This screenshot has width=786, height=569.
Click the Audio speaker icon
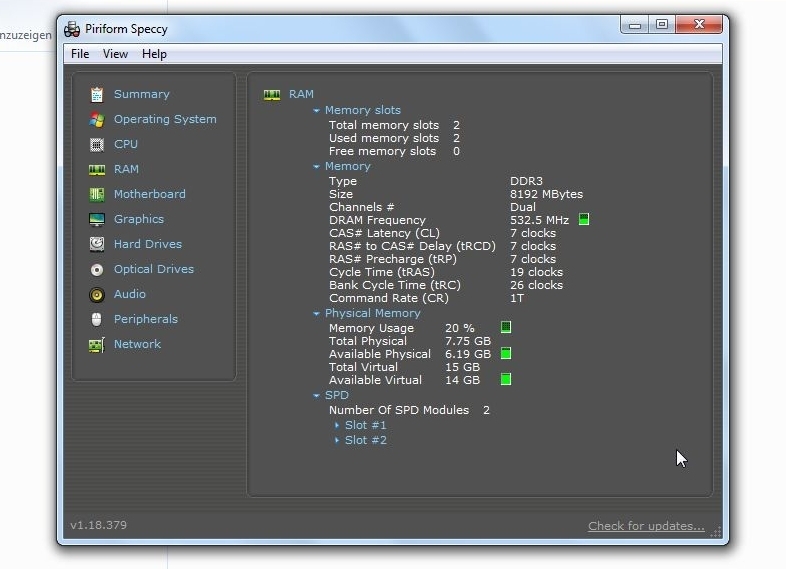[x=97, y=294]
